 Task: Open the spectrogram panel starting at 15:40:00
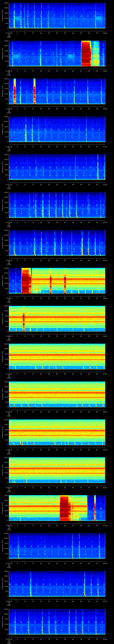57,129
